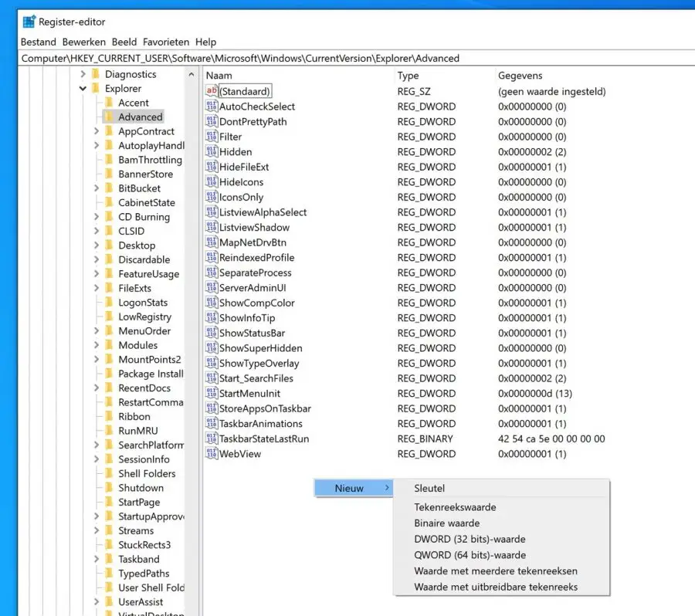Open the Favorieten menu
The width and height of the screenshot is (695, 616).
point(166,42)
